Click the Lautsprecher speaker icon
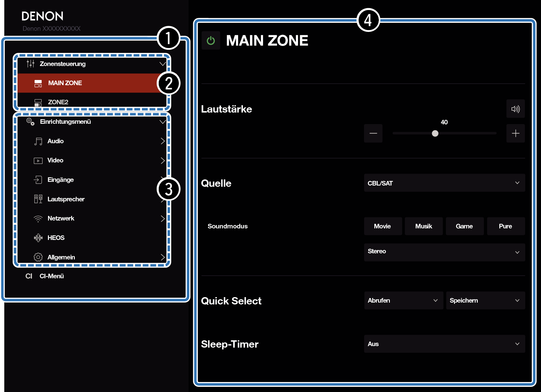The image size is (541, 392). 38,199
